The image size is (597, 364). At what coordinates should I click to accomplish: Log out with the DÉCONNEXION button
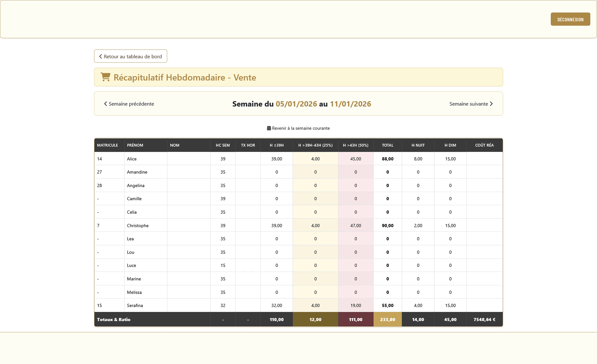[x=570, y=19]
